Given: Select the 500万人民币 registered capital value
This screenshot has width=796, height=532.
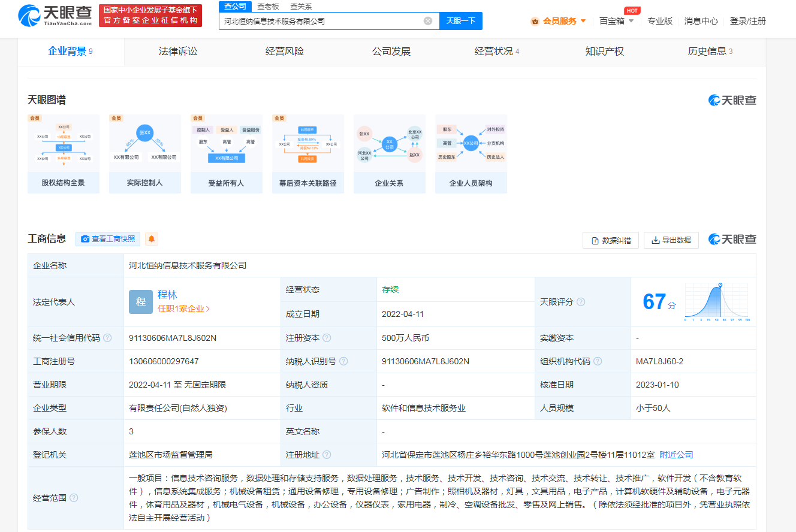Looking at the screenshot, I should pyautogui.click(x=405, y=338).
